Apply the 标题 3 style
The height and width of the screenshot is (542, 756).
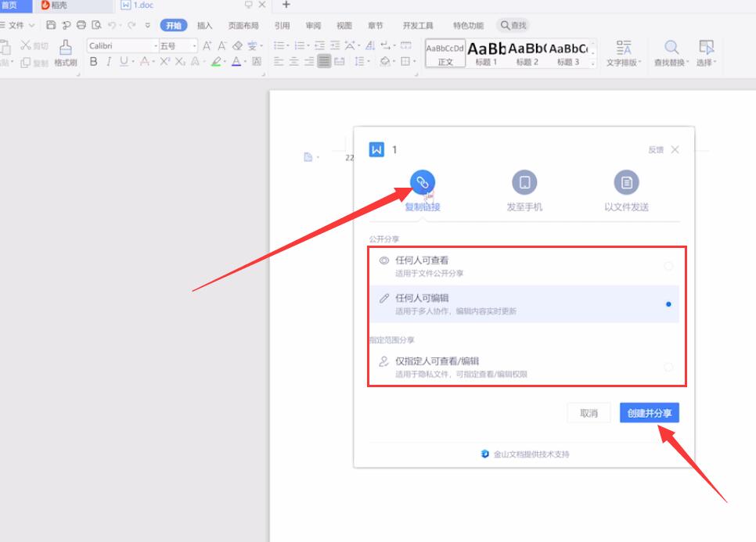[568, 53]
